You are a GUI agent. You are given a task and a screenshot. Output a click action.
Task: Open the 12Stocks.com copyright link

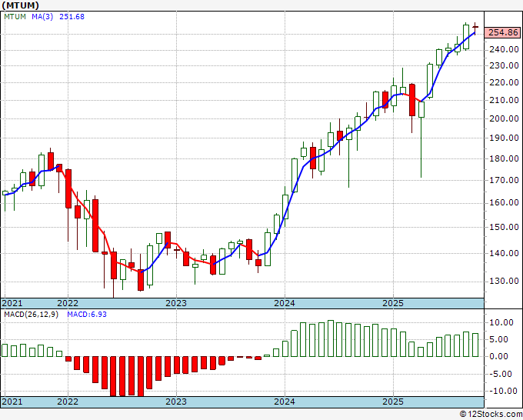[491, 415]
